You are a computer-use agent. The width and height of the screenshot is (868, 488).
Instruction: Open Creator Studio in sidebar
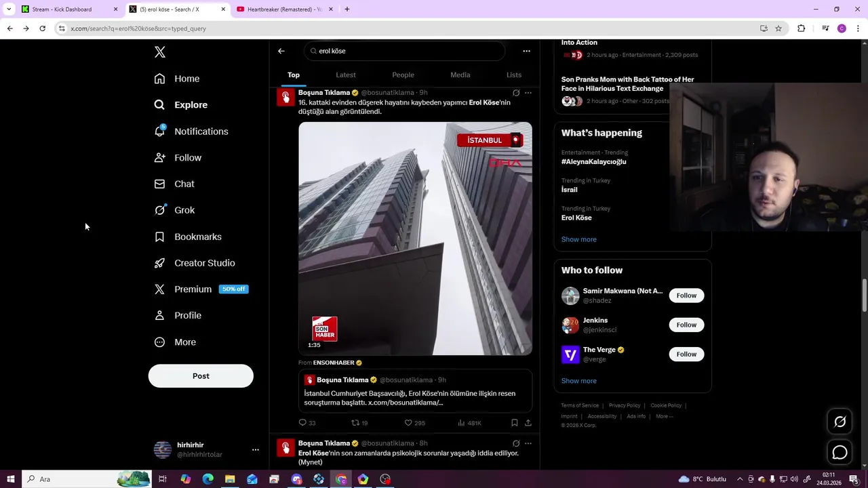tap(195, 263)
